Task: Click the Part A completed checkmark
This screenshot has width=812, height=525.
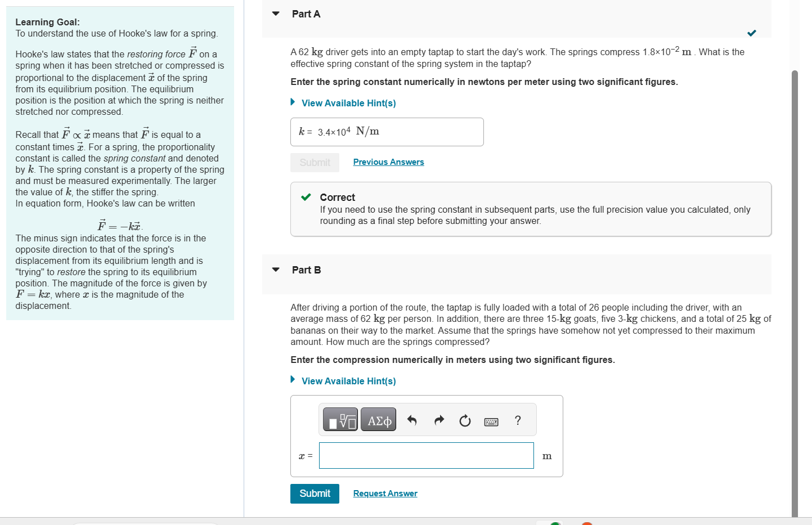Action: pyautogui.click(x=752, y=33)
